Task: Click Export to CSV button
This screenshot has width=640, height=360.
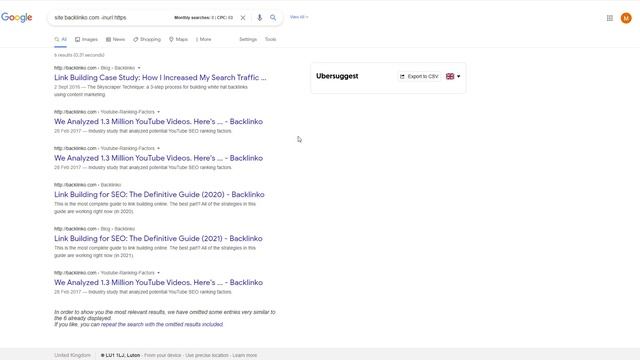Action: point(419,76)
